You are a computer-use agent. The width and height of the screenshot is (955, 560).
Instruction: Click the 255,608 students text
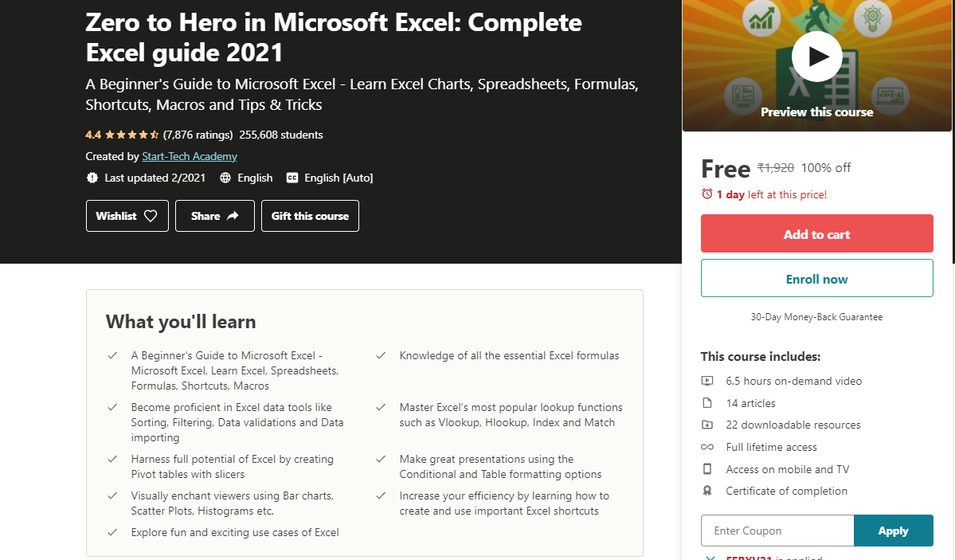click(x=281, y=135)
